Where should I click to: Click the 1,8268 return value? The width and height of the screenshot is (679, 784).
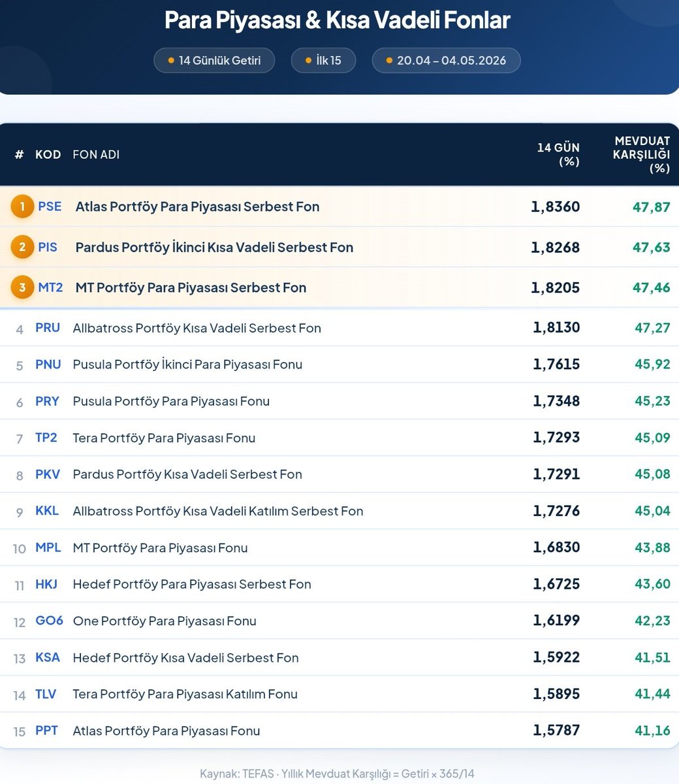click(556, 248)
